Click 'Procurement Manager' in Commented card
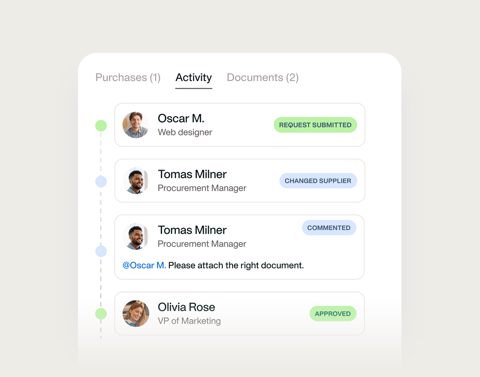This screenshot has height=377, width=480. (x=202, y=244)
